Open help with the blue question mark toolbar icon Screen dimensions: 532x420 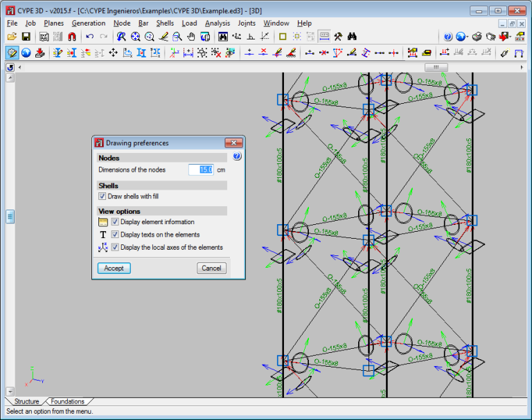click(x=448, y=37)
